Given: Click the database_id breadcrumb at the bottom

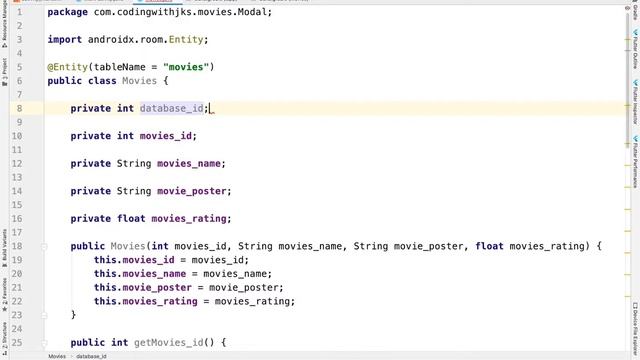Looking at the screenshot, I should 91,356.
